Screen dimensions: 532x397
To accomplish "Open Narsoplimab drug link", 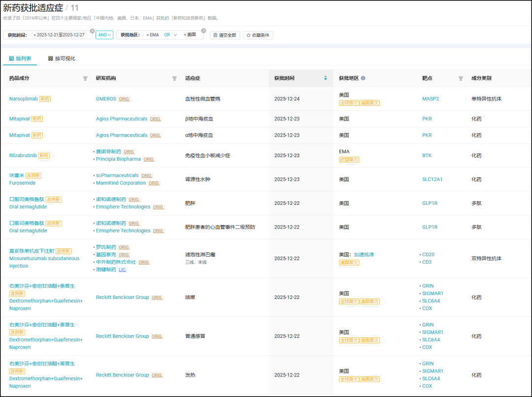I will pyautogui.click(x=24, y=99).
